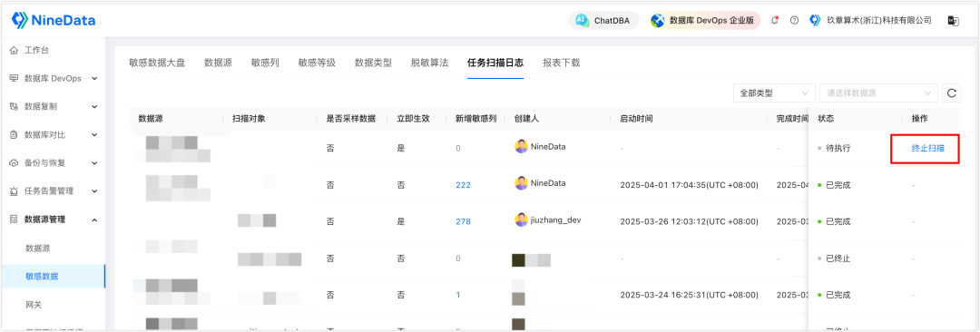Collapse the 数据源管理 sidebar section
Image resolution: width=980 pixels, height=332 pixels.
click(53, 220)
